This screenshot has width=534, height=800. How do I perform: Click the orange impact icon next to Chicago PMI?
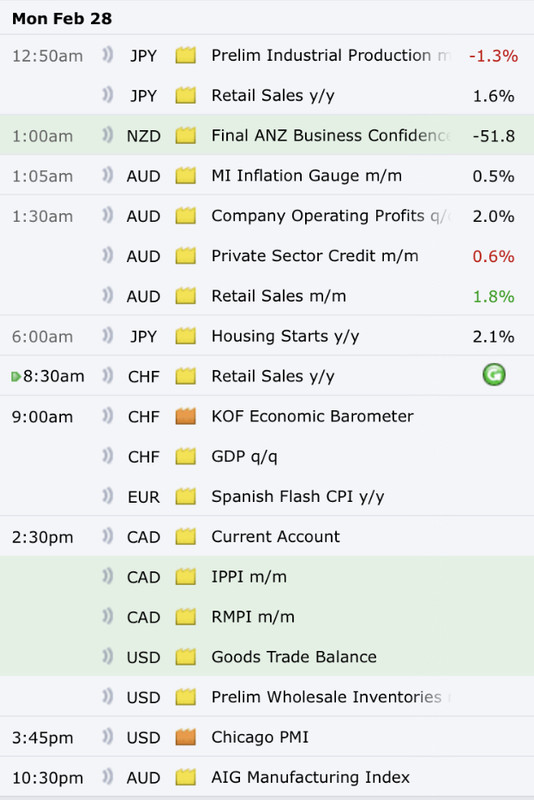pos(186,737)
